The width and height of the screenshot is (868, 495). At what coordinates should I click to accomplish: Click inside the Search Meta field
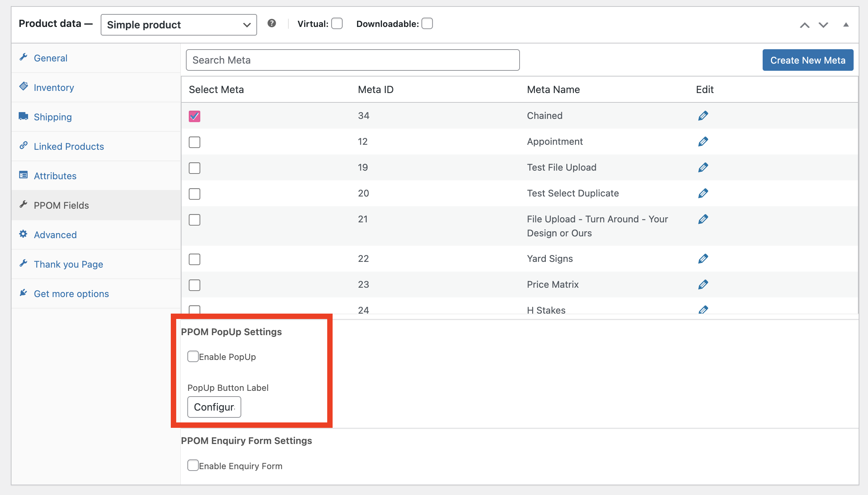[352, 60]
